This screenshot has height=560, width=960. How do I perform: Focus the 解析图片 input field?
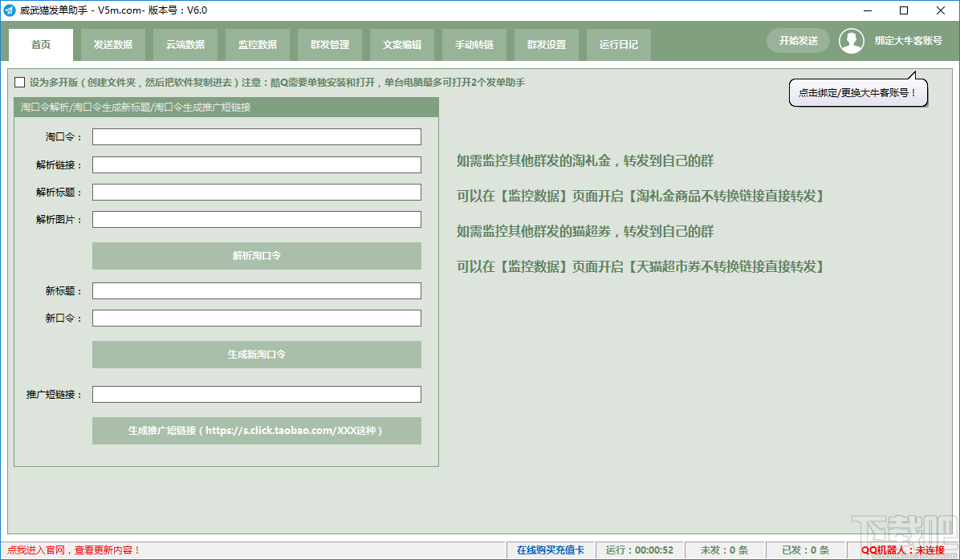click(x=257, y=219)
